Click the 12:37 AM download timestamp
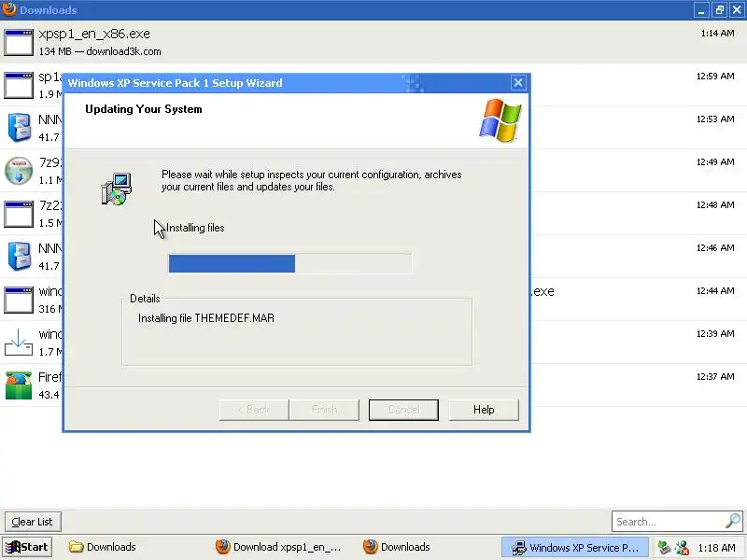 (715, 376)
